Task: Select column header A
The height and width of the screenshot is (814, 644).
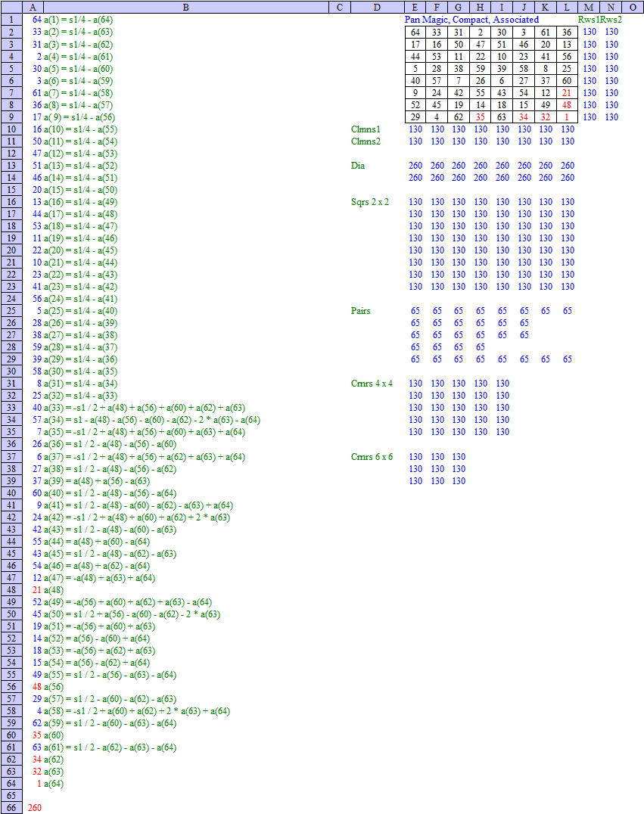Action: pyautogui.click(x=33, y=8)
